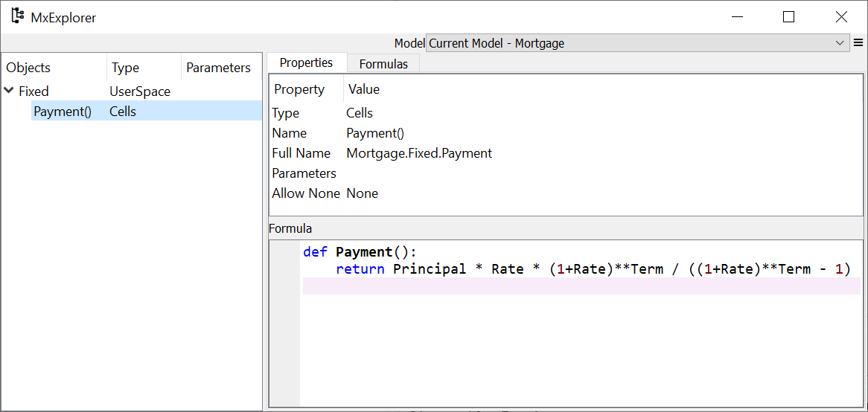Open the hamburger menu next to the Model dropdown

pyautogui.click(x=858, y=42)
